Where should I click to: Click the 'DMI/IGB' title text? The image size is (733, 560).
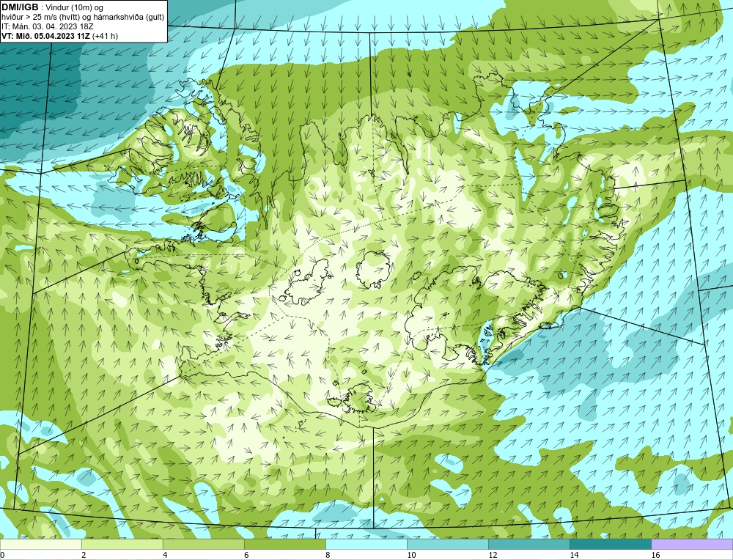click(20, 7)
